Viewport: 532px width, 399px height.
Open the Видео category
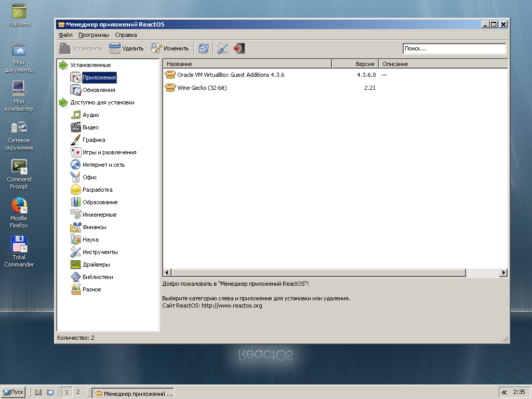(90, 127)
